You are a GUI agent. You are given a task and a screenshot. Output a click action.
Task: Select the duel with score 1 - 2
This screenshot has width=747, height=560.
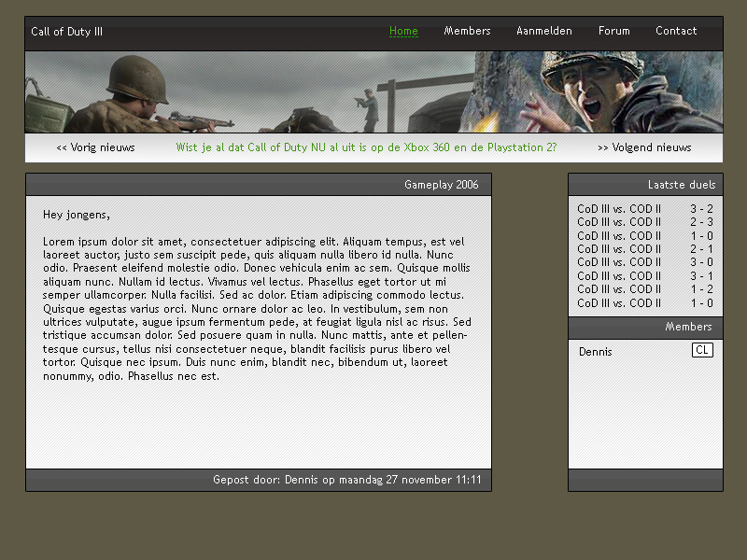point(645,289)
